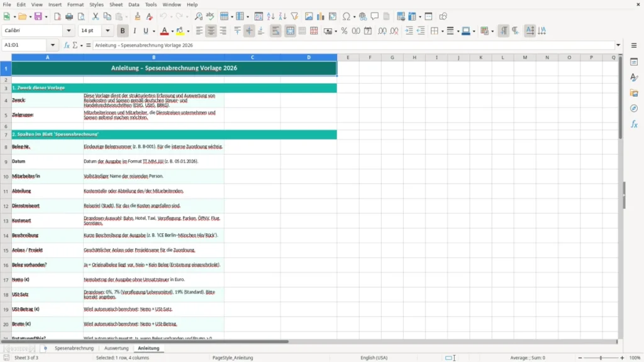The width and height of the screenshot is (644, 362).
Task: Open the Background Color dropdown arrow
Action: tap(188, 31)
